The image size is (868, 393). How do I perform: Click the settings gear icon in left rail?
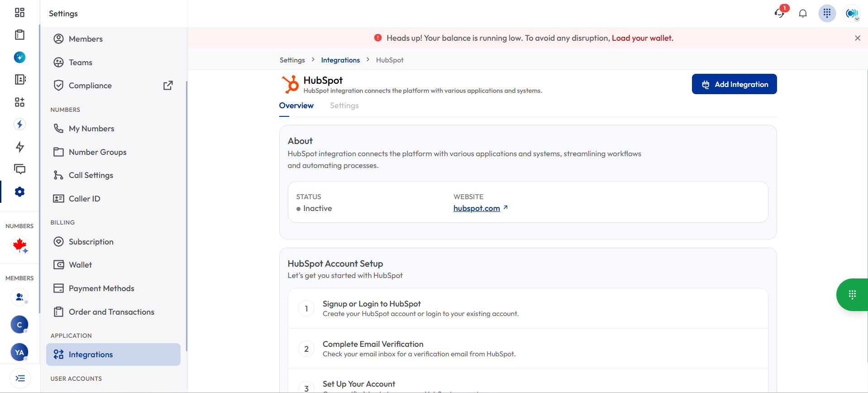(19, 192)
